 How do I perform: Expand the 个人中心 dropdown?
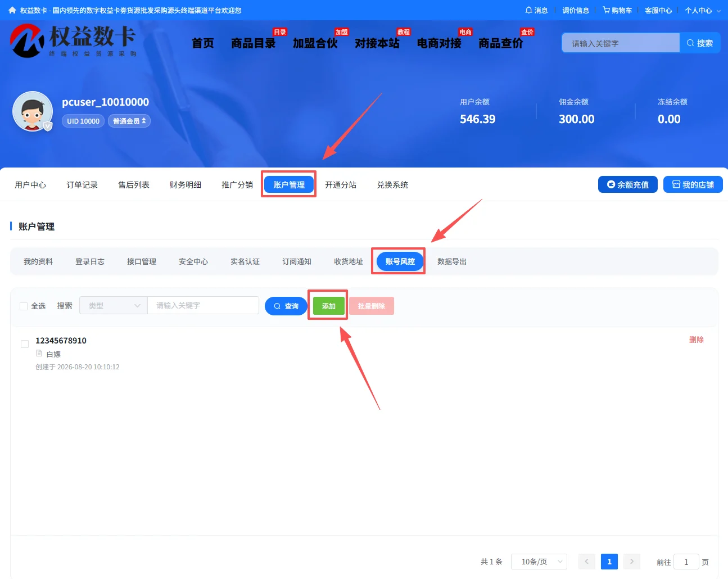tap(703, 10)
